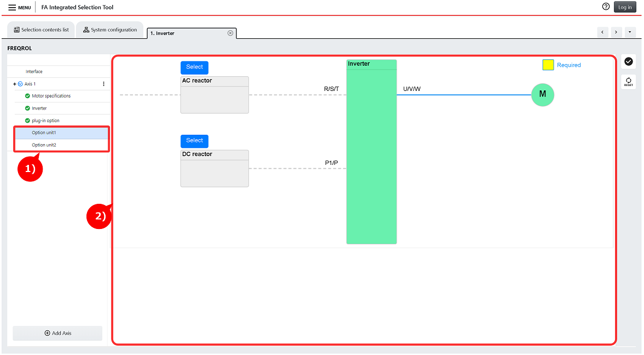The height and width of the screenshot is (355, 644).
Task: Open the plug-in option item
Action: [45, 121]
